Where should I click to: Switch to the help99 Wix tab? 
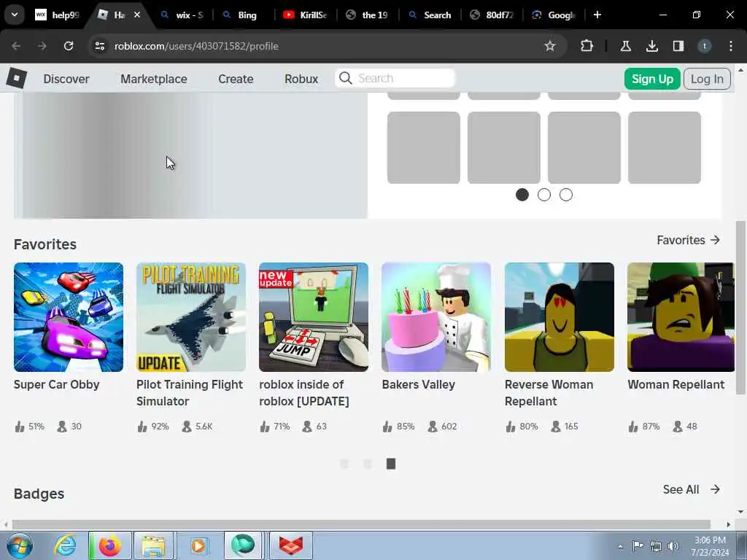57,15
